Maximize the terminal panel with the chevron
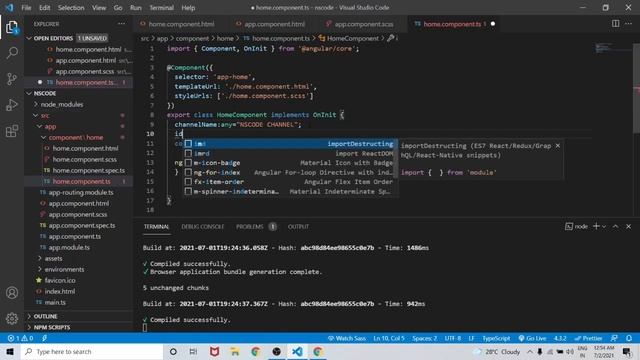 point(616,227)
